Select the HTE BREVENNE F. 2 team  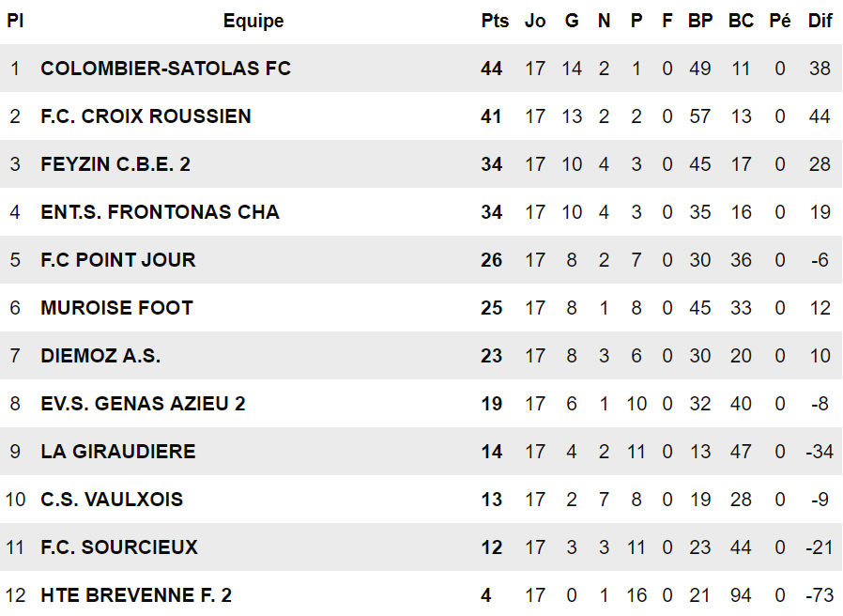pyautogui.click(x=136, y=595)
